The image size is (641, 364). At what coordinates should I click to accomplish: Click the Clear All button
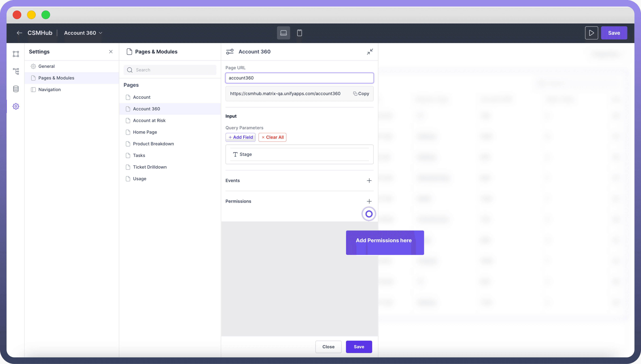[x=272, y=137]
